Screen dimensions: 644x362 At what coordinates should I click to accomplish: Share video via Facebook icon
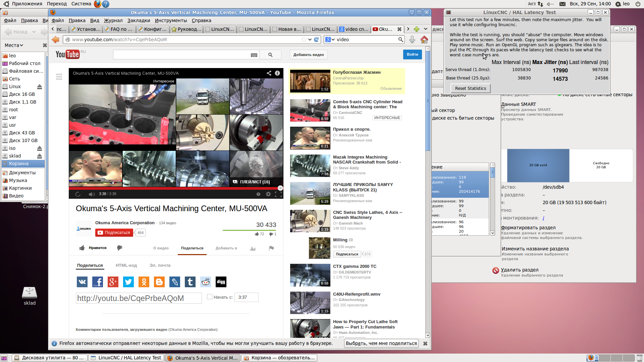coord(98,282)
